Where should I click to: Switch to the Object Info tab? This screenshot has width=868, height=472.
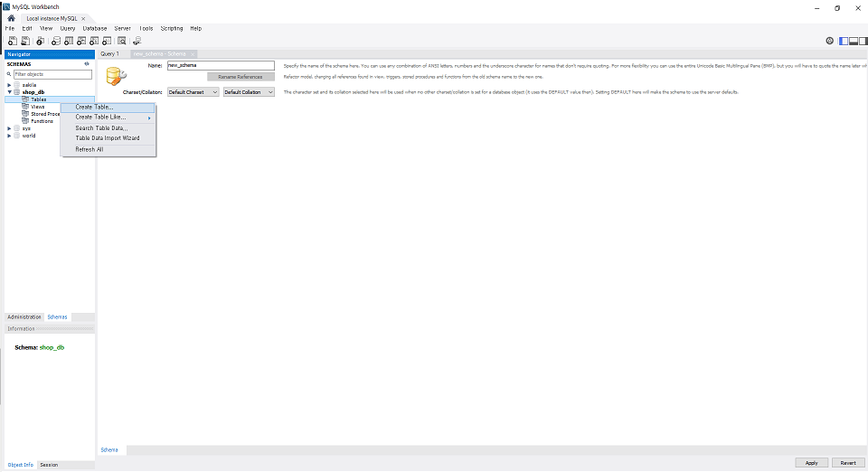tap(21, 465)
